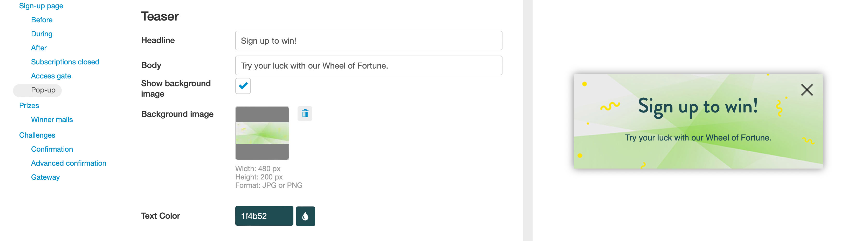The width and height of the screenshot is (868, 241).
Task: Navigate to the After page
Action: [x=39, y=48]
